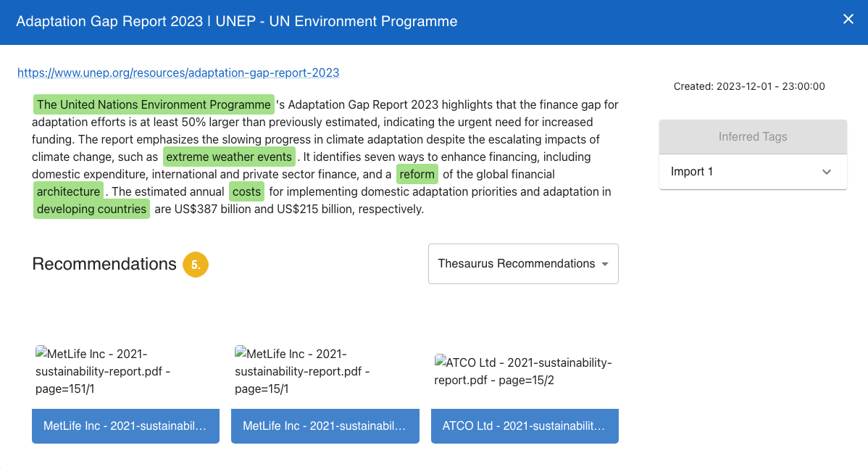Open the adaptation-gap-report-2023 hyperlink
The width and height of the screenshot is (868, 469).
click(x=178, y=72)
